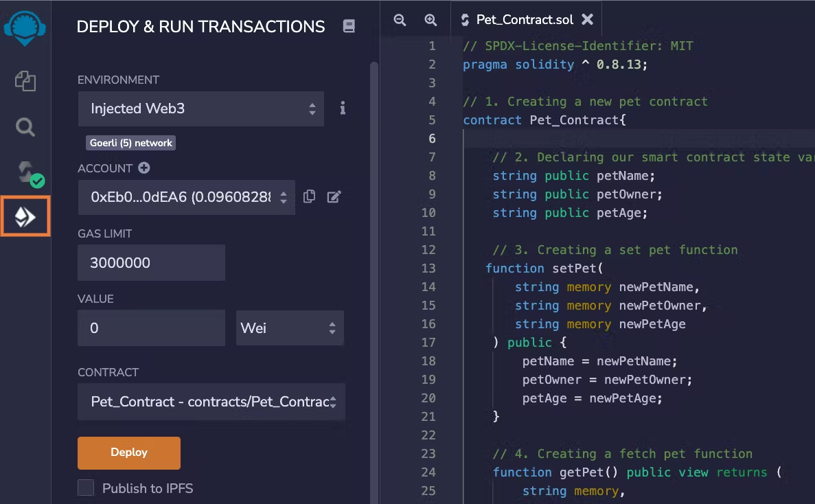Screen dimensions: 815x504
Task: Open the Search in files icon
Action: (x=25, y=127)
